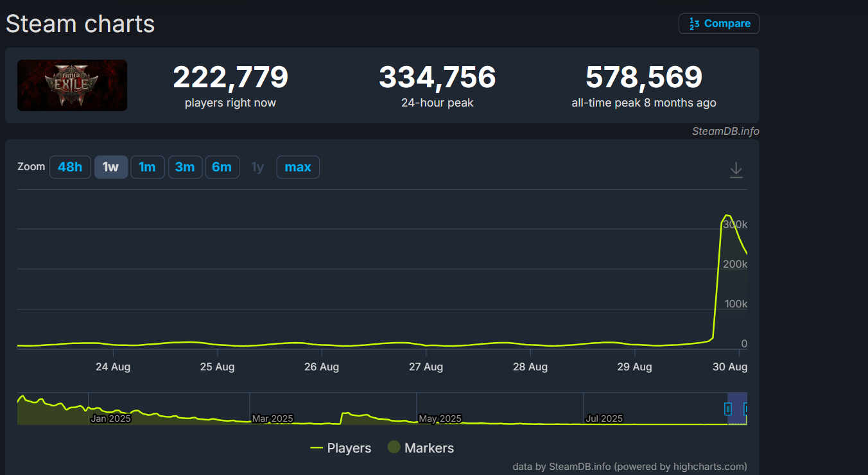The height and width of the screenshot is (475, 868).
Task: Click the 100k y-axis label
Action: pyautogui.click(x=736, y=304)
